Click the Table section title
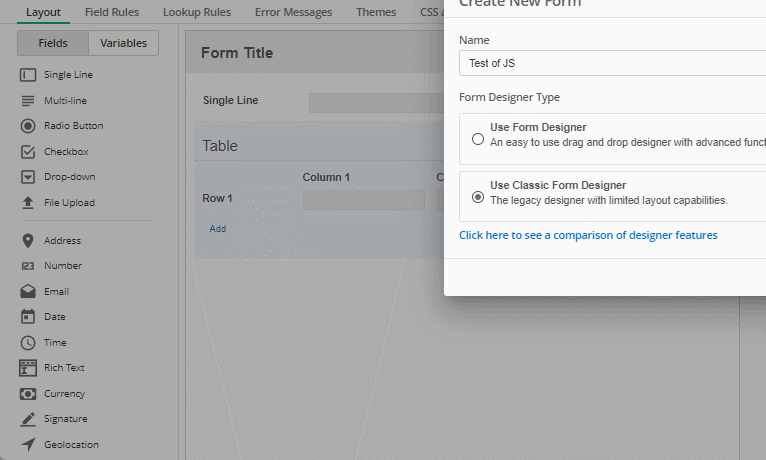Viewport: 766px width, 460px height. pos(220,146)
